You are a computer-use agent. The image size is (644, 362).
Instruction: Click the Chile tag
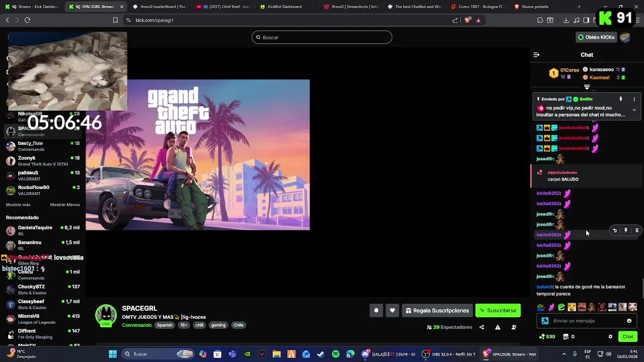pyautogui.click(x=238, y=325)
